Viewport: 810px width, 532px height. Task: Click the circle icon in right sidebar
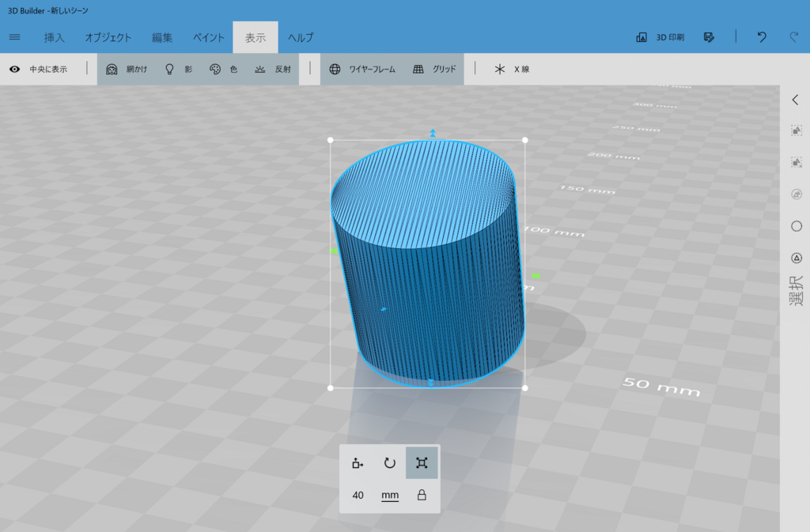[797, 226]
